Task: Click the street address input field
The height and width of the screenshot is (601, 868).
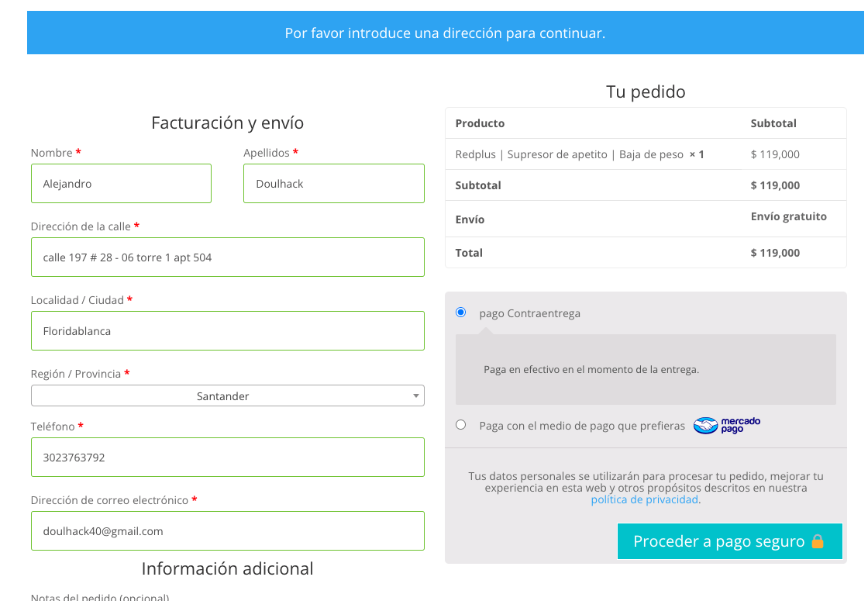Action: [x=228, y=257]
